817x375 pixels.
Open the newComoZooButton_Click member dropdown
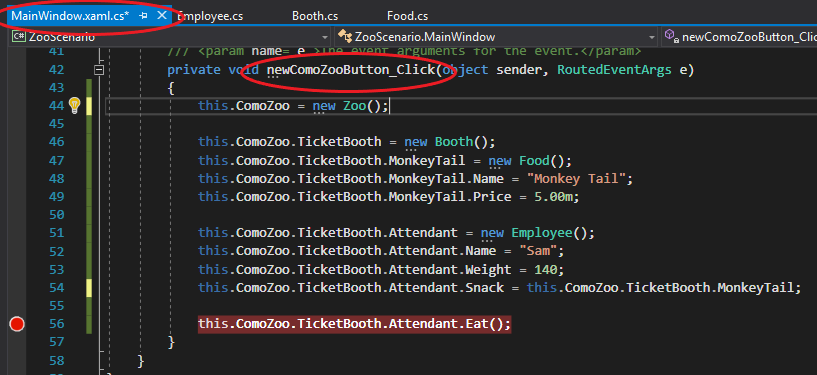[739, 37]
